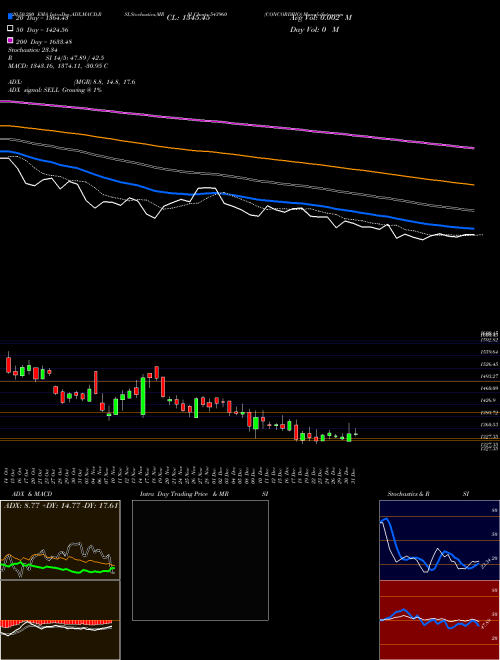Click the Stochastics & RSI panel title
This screenshot has height=660, width=500.
(428, 494)
